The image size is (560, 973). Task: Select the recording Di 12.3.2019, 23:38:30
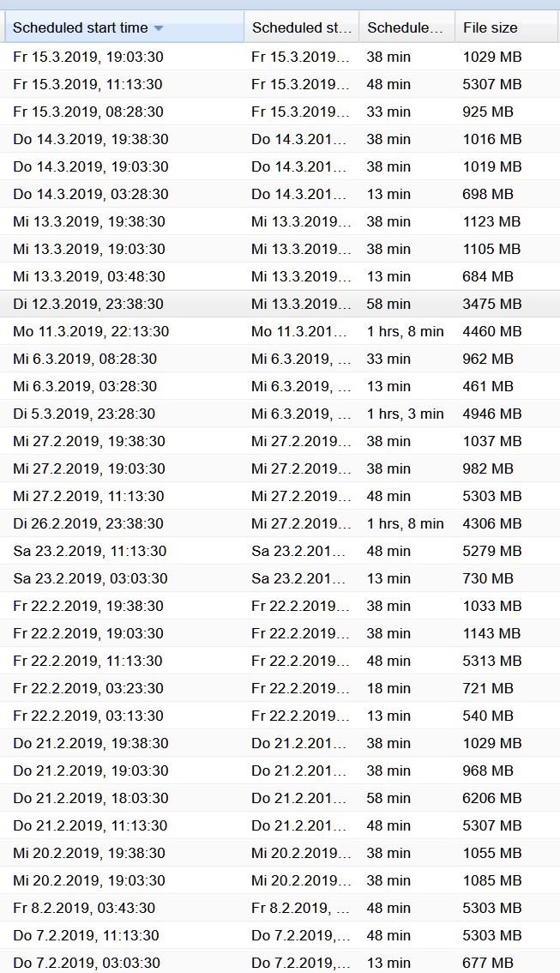point(280,304)
